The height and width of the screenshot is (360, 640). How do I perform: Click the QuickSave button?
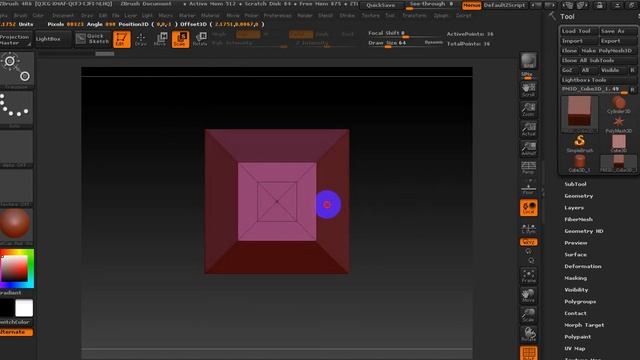380,5
